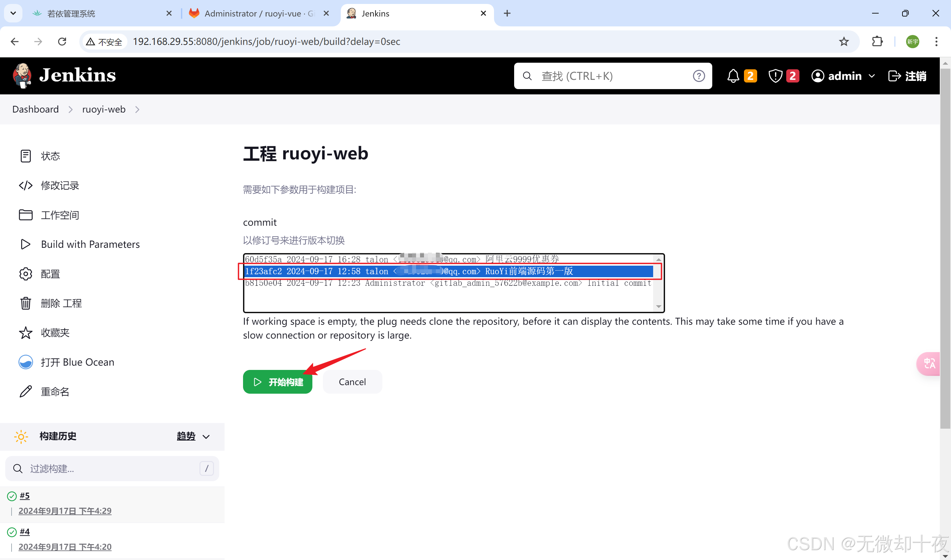This screenshot has height=560, width=951.
Task: Expand the 趋势 trend dropdown
Action: click(193, 436)
